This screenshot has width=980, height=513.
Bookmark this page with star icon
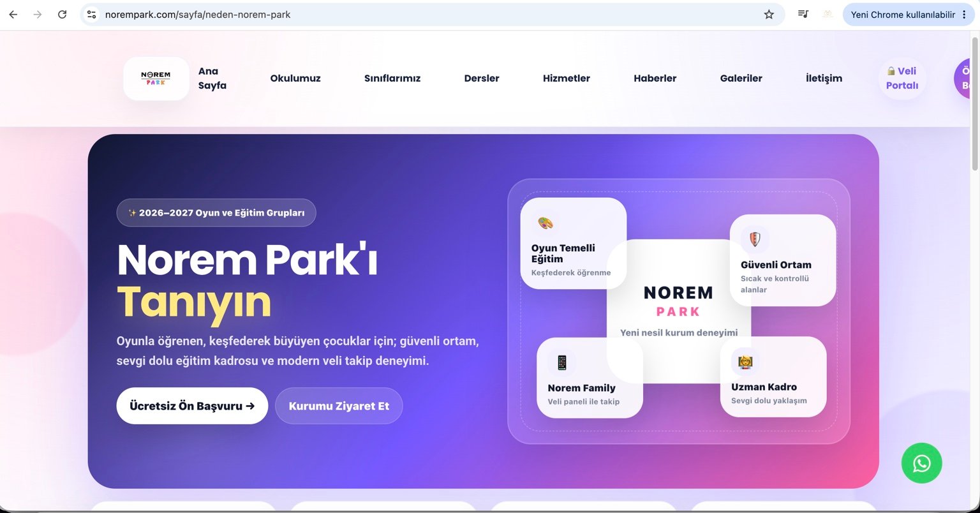click(769, 14)
